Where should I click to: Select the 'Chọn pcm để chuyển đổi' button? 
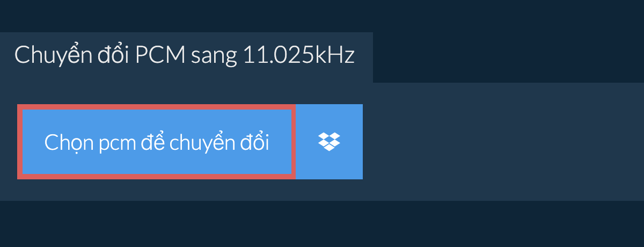(157, 142)
